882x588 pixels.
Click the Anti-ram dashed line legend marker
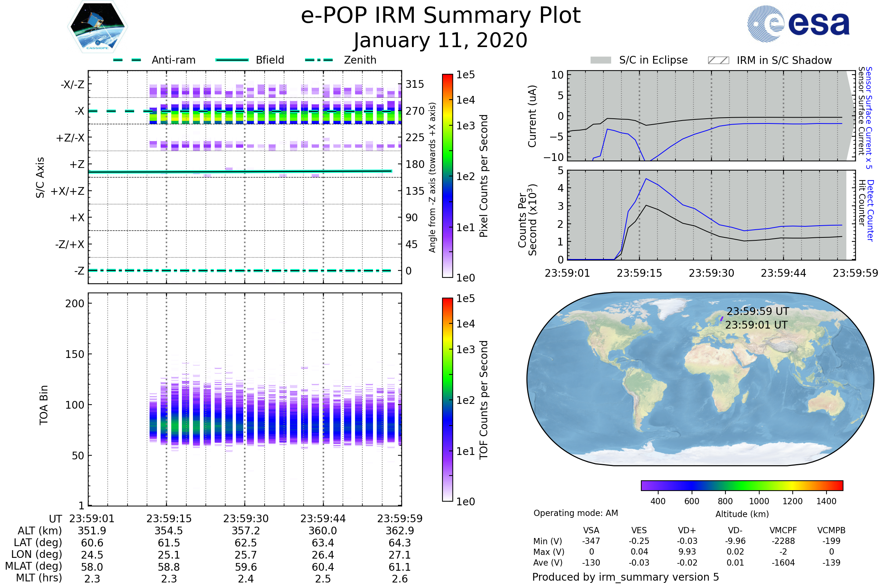[x=127, y=60]
